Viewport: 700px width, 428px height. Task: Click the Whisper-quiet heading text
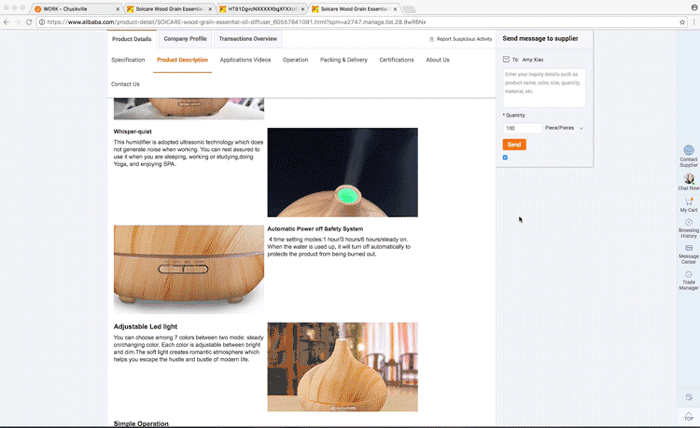tap(133, 132)
